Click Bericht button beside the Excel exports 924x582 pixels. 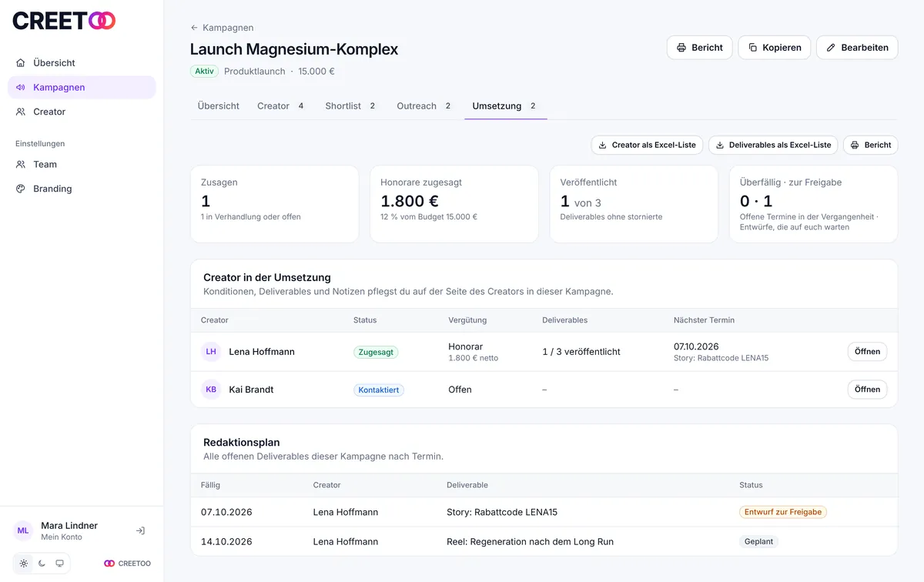pos(870,145)
